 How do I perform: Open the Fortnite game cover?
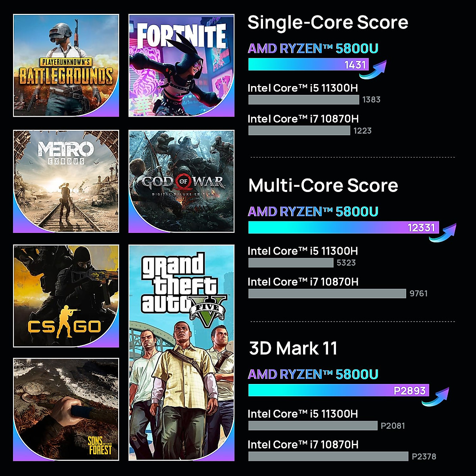181,65
